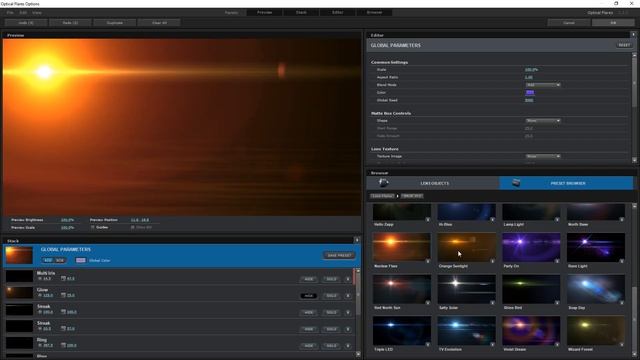Toggle the ADD/SCR blend switch in Global Parameters
Screen dimensions: 640x360
click(x=54, y=260)
